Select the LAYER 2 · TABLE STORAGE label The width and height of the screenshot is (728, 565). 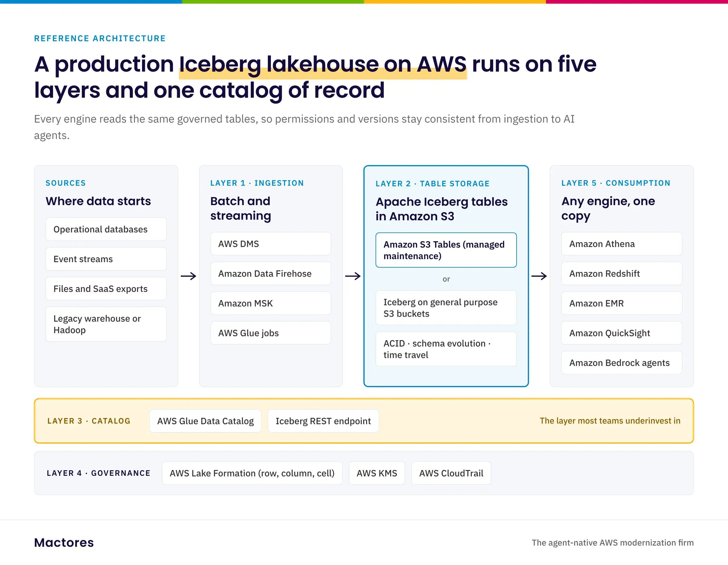click(x=433, y=184)
